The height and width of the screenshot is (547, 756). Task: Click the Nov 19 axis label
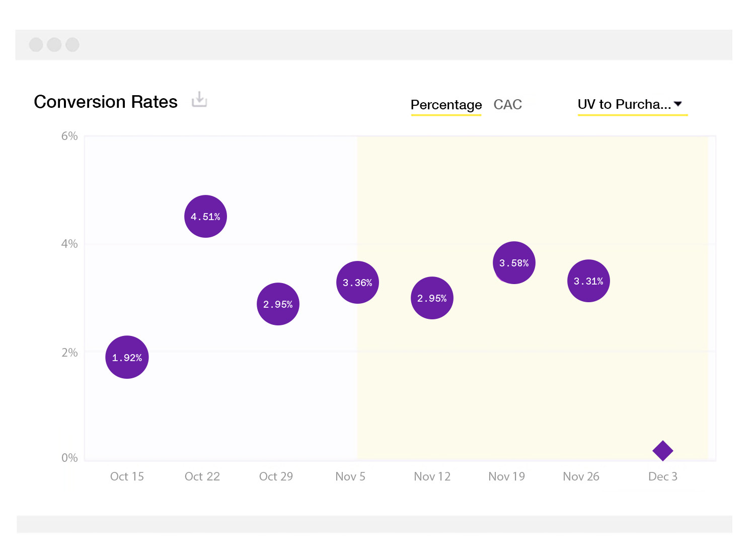(x=506, y=476)
